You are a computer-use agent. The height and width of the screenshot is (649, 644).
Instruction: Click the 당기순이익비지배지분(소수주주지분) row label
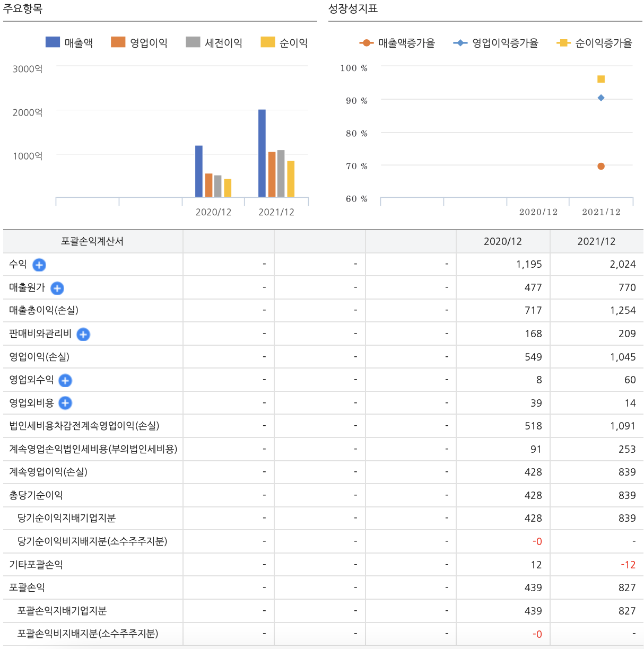coord(92,541)
